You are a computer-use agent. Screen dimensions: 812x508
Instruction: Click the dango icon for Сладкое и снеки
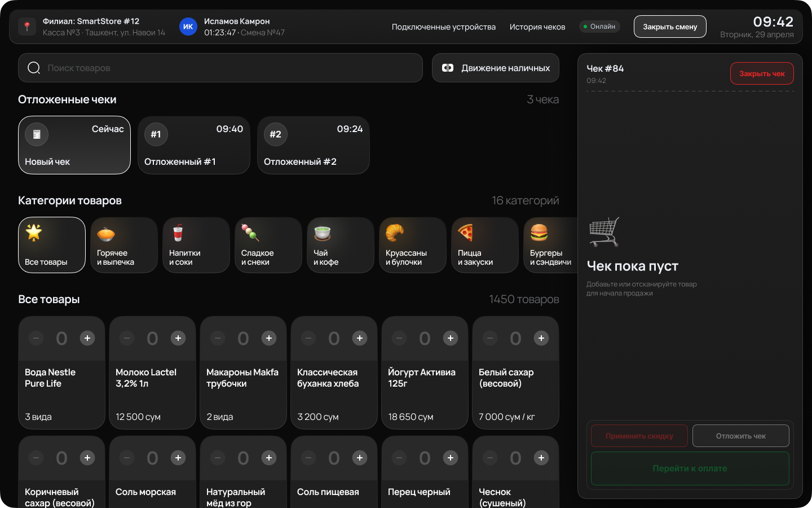click(x=250, y=233)
